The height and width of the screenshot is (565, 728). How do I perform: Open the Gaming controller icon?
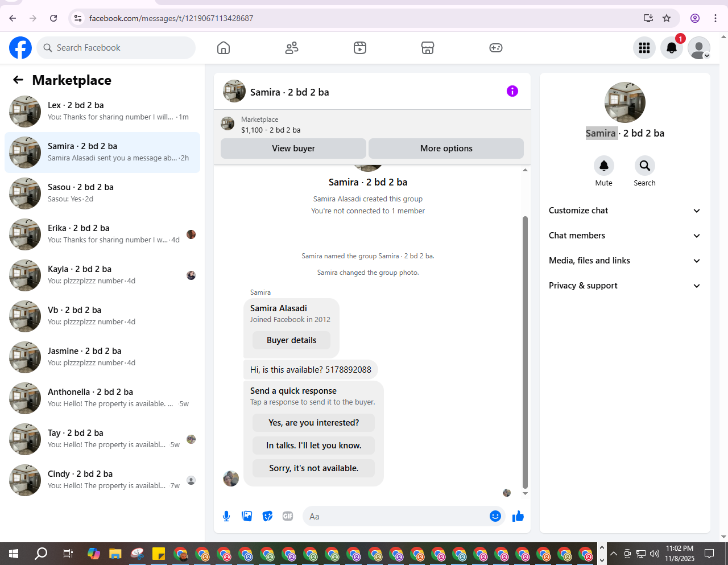point(496,48)
